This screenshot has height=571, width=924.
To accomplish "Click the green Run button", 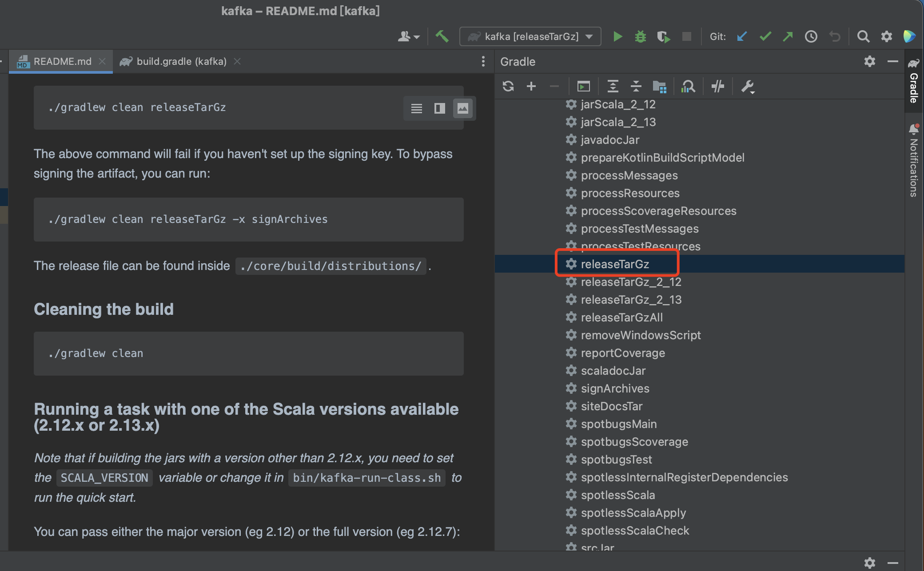I will pos(617,36).
